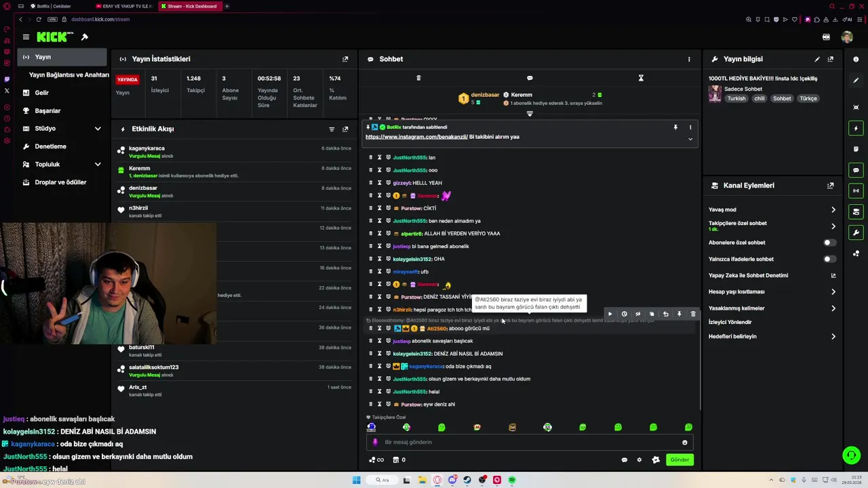Open Hesap yaşı kısıtlaması options
This screenshot has width=868, height=488.
833,292
